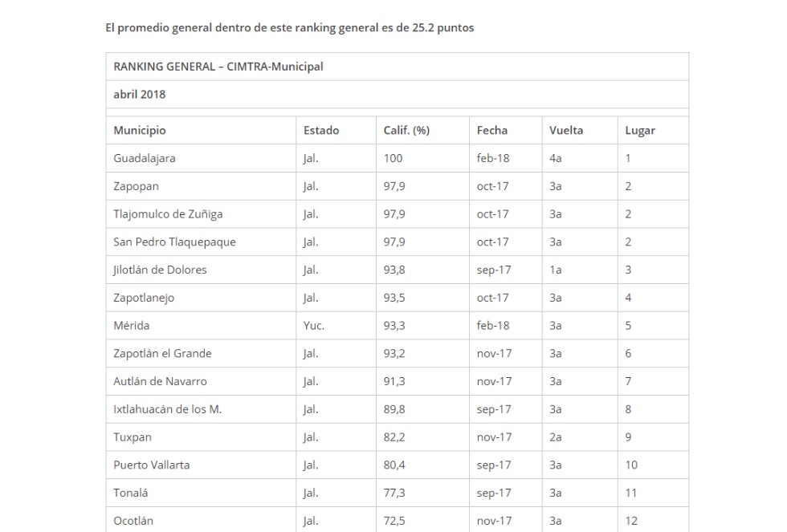Click the '97,9' score of Tlajomulco de Zuñiga

click(x=394, y=214)
